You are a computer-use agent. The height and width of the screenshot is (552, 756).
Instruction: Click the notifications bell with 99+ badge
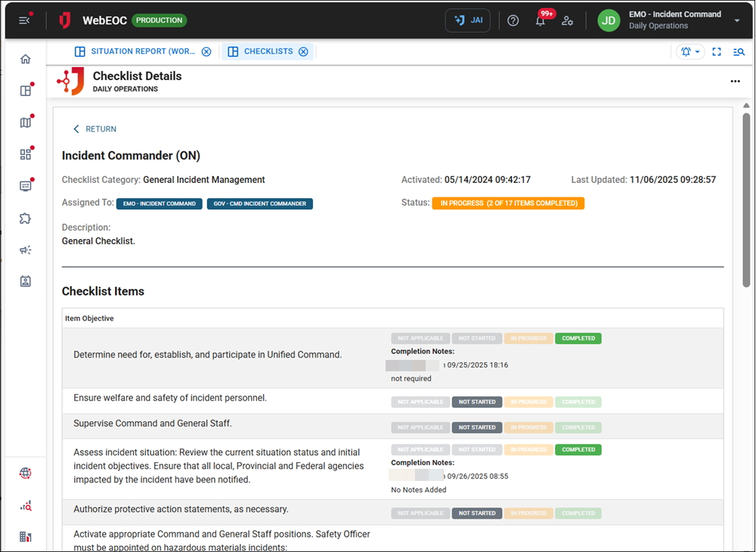click(x=541, y=21)
